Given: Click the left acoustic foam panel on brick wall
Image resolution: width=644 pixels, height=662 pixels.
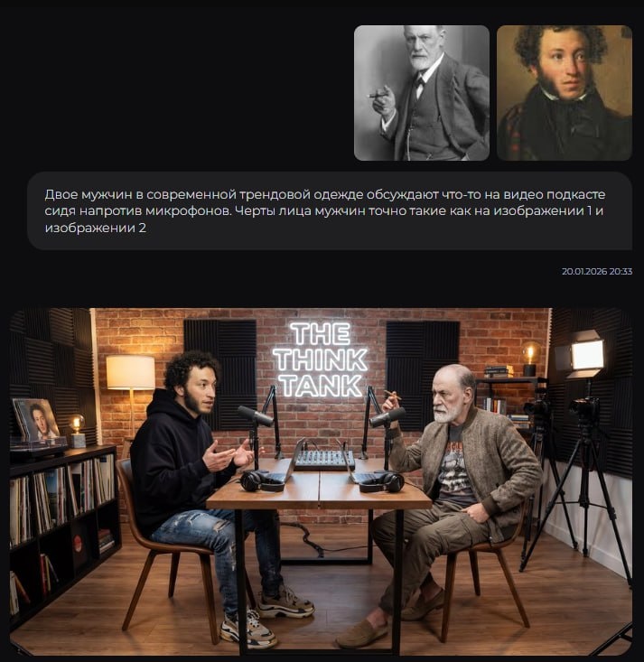Looking at the screenshot, I should [x=220, y=375].
